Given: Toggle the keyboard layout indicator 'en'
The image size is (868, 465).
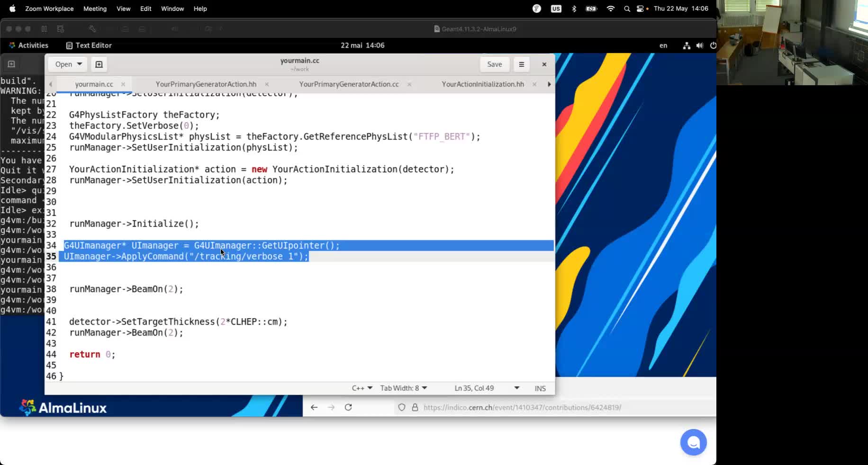Looking at the screenshot, I should 663,45.
